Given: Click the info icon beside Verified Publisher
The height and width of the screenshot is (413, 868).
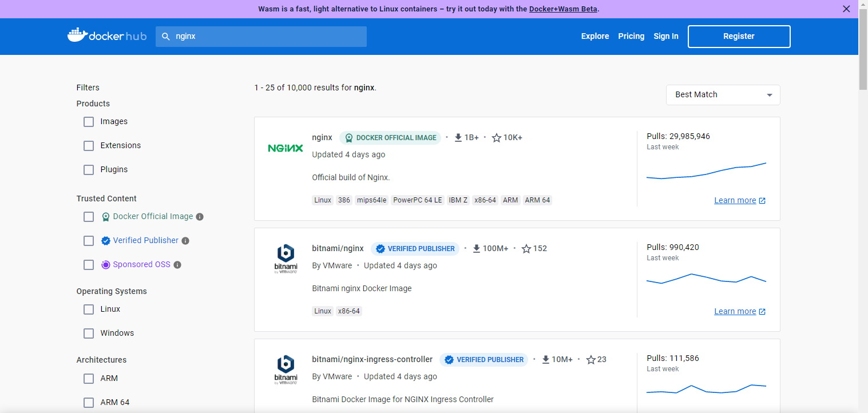Looking at the screenshot, I should click(x=185, y=241).
